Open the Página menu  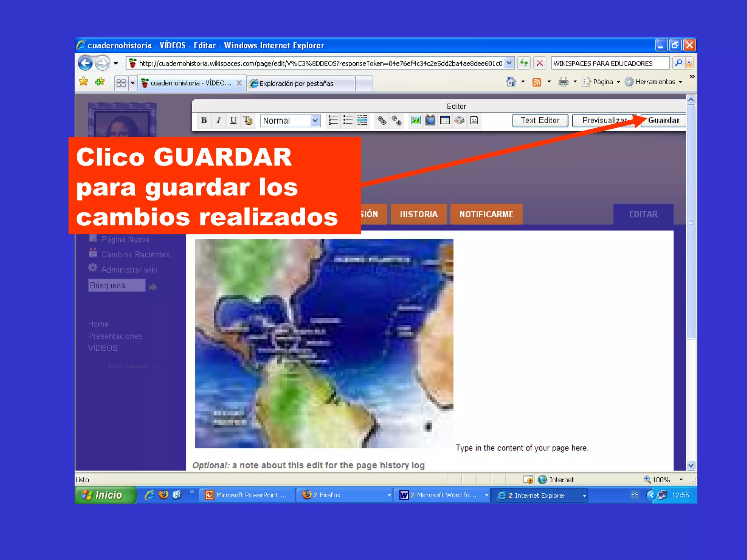tap(601, 82)
